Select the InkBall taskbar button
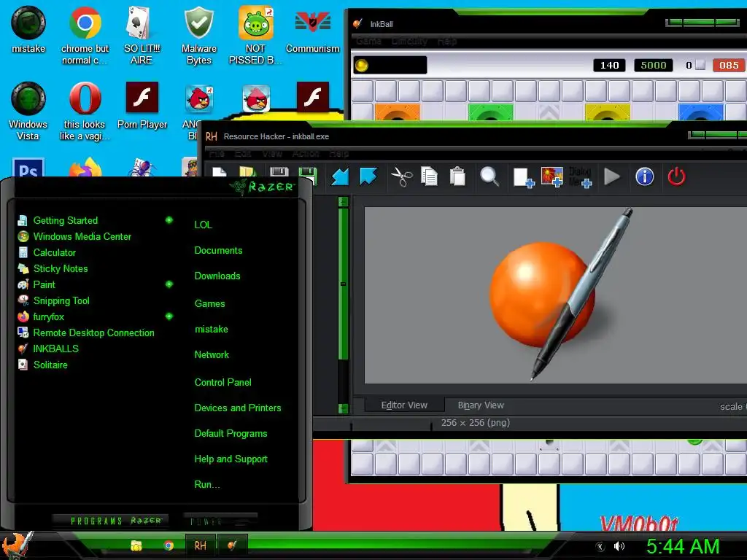Viewport: 747px width, 560px height. point(232,545)
